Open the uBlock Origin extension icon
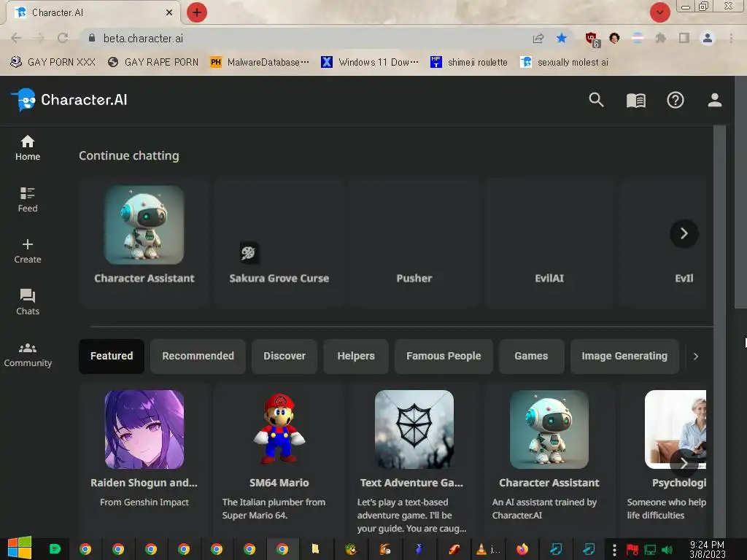This screenshot has height=560, width=747. [x=592, y=39]
